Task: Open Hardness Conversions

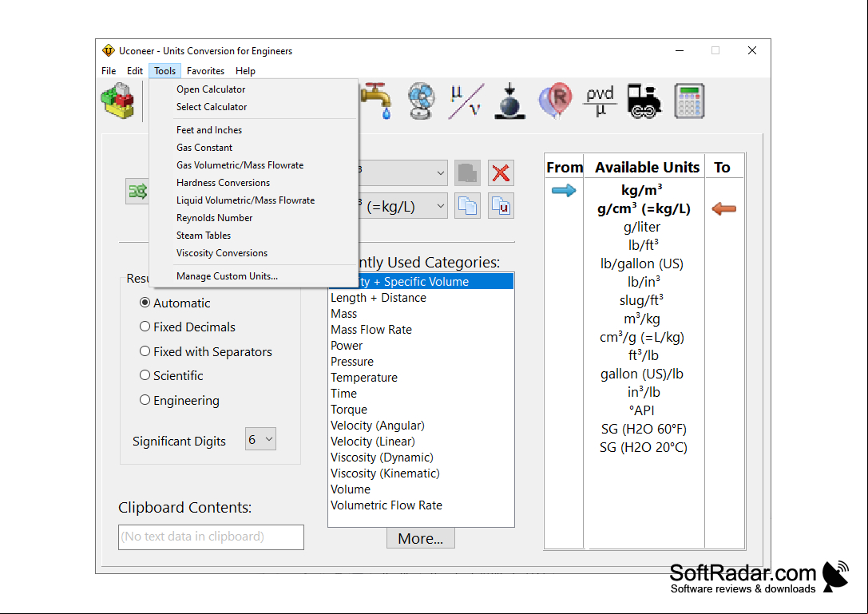Action: [254, 183]
